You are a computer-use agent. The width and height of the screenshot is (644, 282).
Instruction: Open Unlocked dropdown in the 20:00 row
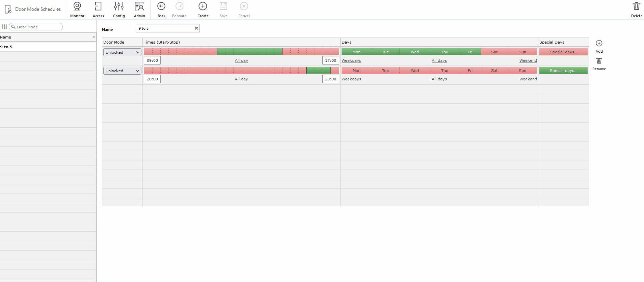pos(122,71)
